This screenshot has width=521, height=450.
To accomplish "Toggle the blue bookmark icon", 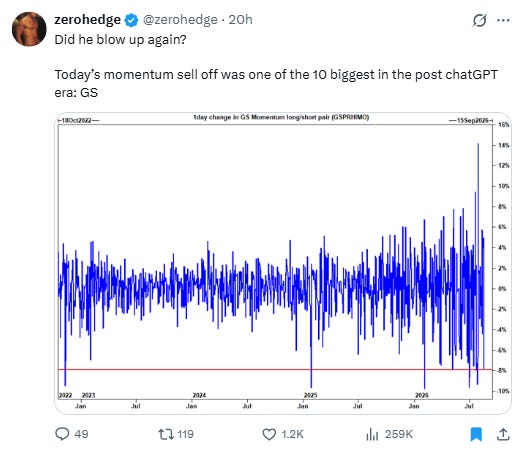I will 476,434.
